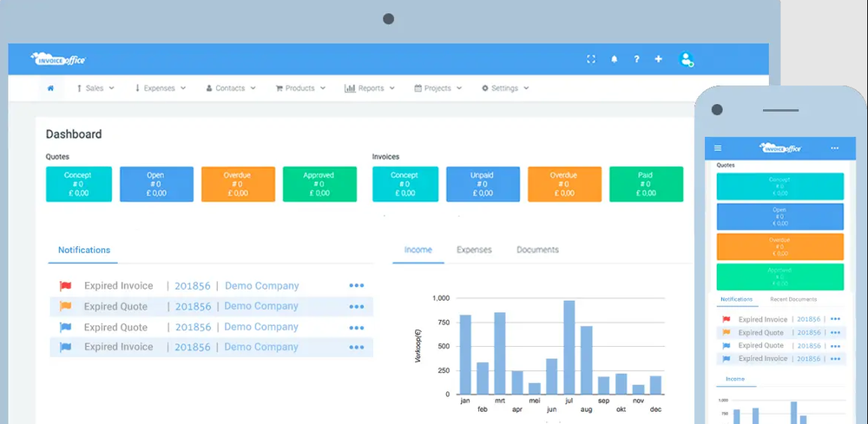This screenshot has width=868, height=424.
Task: Switch to the Documents tab
Action: [537, 250]
